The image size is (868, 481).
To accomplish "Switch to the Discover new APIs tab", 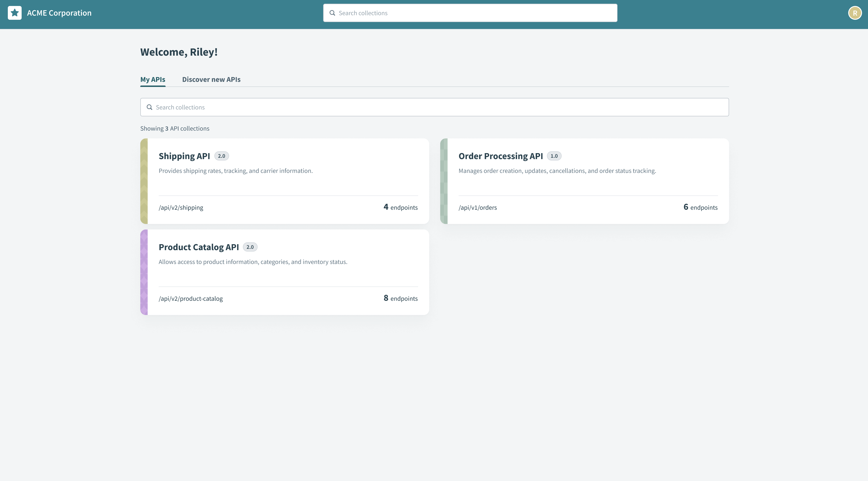I will point(211,80).
